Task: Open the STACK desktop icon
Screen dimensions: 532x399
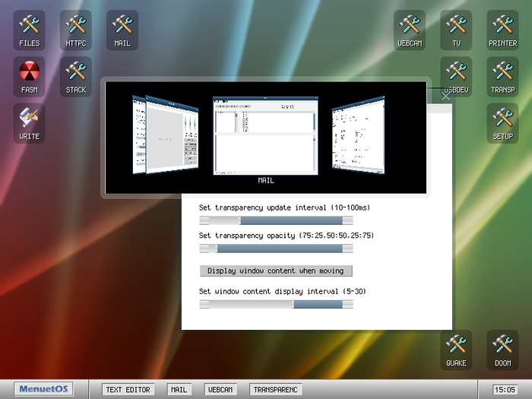Action: tap(76, 76)
